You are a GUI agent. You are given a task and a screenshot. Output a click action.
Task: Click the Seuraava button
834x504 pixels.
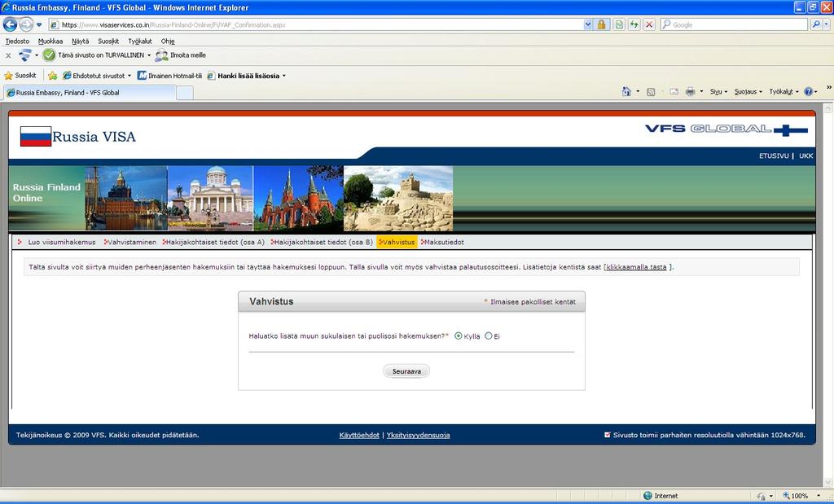pos(406,371)
